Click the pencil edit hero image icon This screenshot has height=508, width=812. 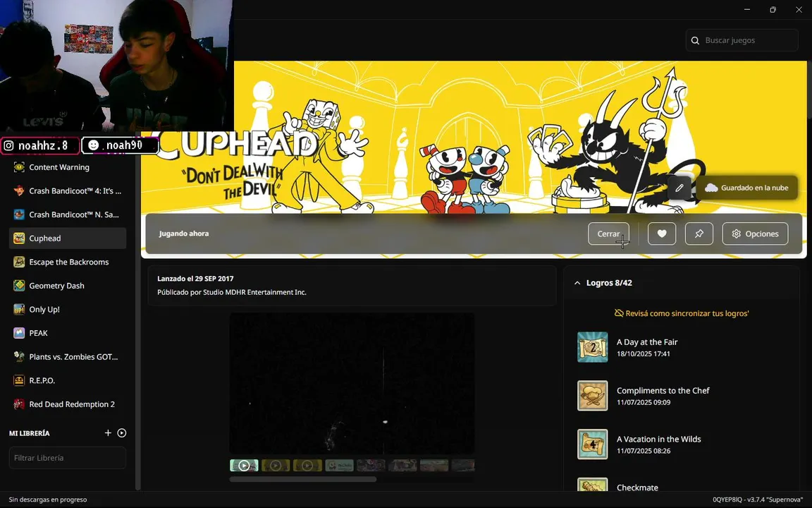tap(679, 188)
